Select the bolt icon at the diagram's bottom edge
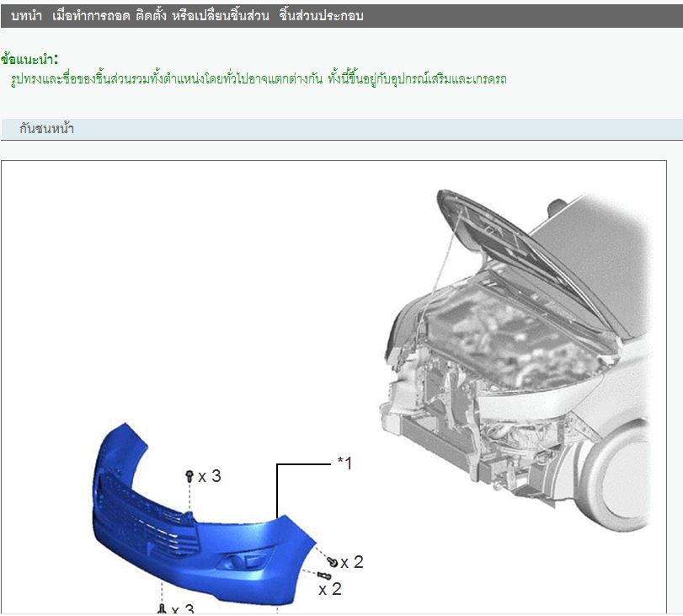This screenshot has width=683, height=616. point(161,609)
